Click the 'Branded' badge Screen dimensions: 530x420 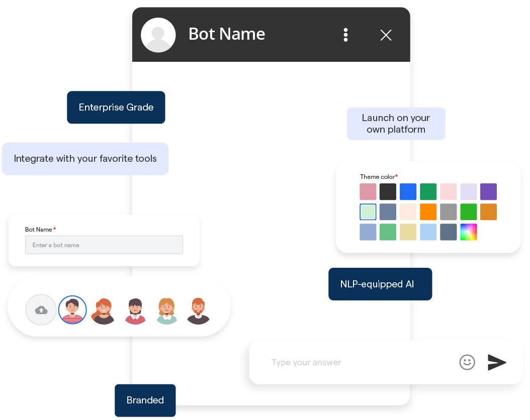pos(145,400)
